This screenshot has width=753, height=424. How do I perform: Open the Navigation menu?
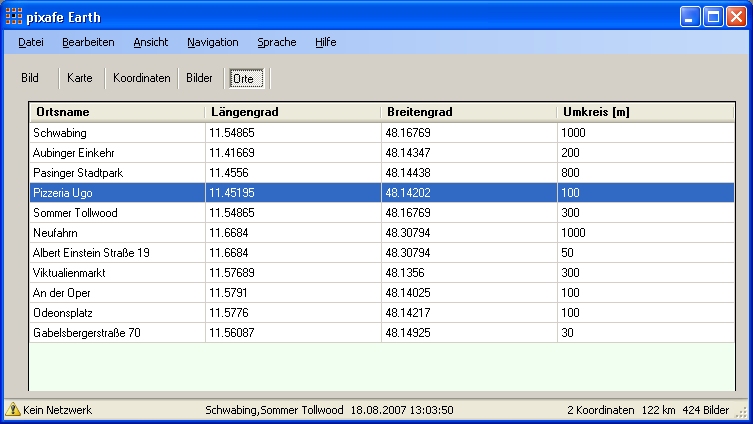(212, 42)
